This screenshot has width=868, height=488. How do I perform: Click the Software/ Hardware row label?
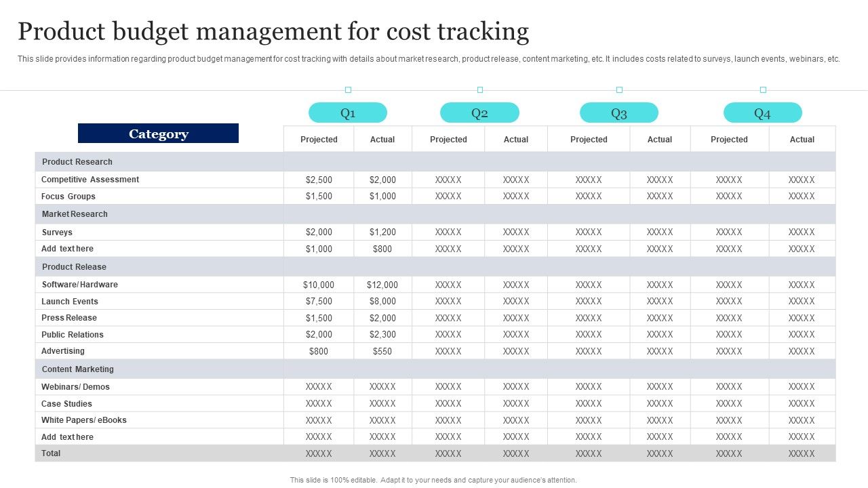tap(80, 285)
